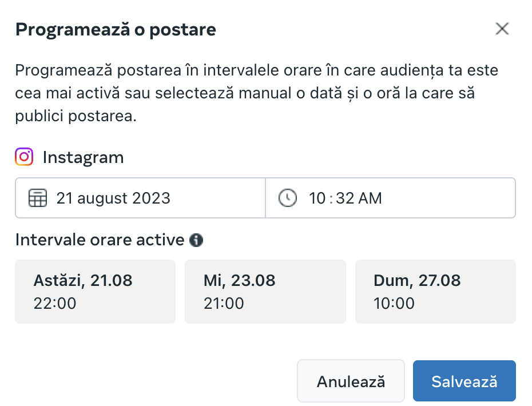Choose the Dum, 27.08 10:00 time slot
Viewport: 532px width, 406px height.
[x=435, y=292]
